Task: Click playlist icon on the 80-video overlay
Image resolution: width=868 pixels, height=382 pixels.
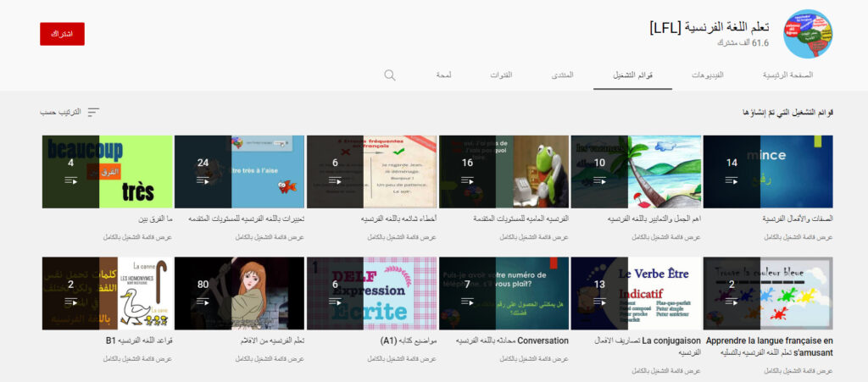Action: pos(203,302)
